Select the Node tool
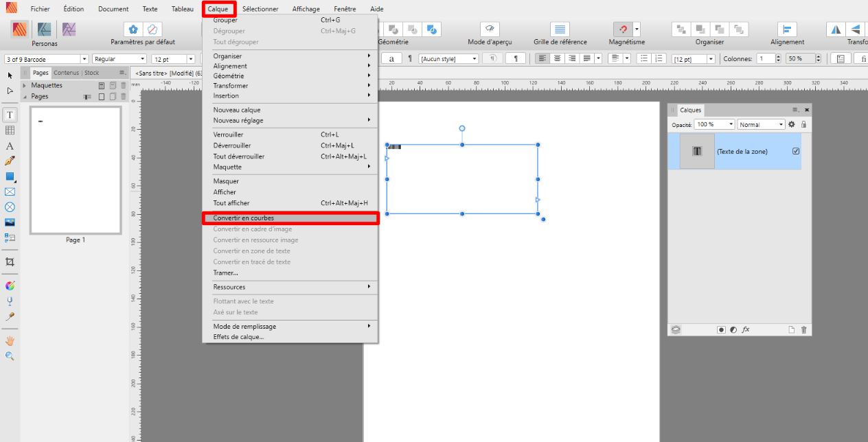Screen dimensions: 868x442 pos(10,90)
